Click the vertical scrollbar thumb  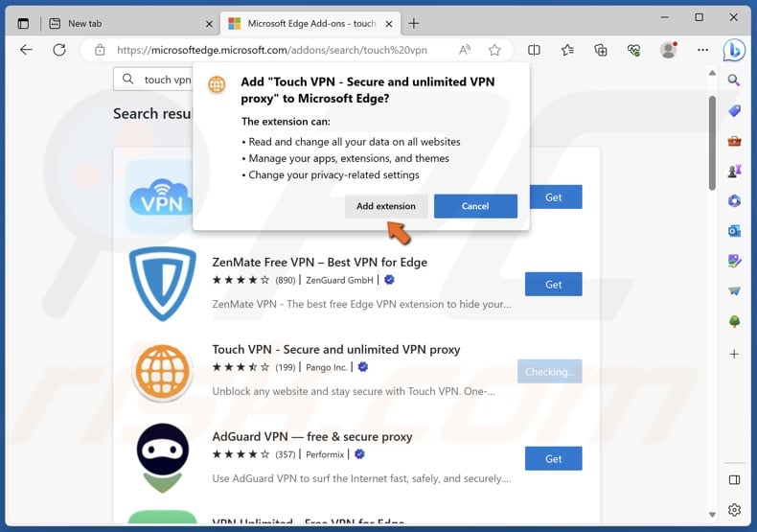[712, 143]
